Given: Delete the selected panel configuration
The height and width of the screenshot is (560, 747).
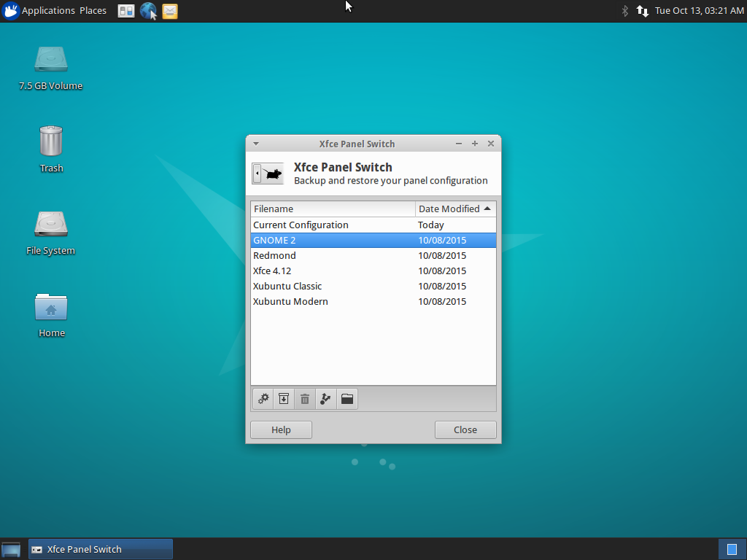Looking at the screenshot, I should (x=304, y=399).
